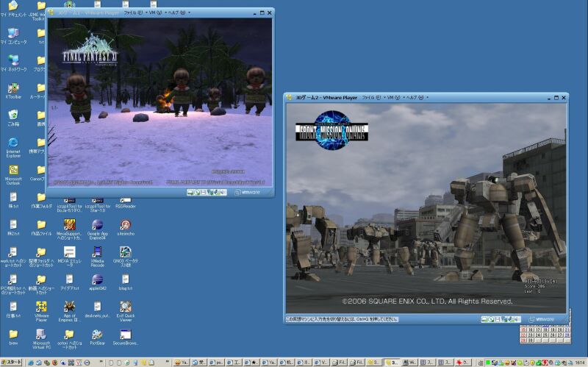Open the ごみ箱 recycle bin icon
The height and width of the screenshot is (367, 588).
click(x=13, y=118)
